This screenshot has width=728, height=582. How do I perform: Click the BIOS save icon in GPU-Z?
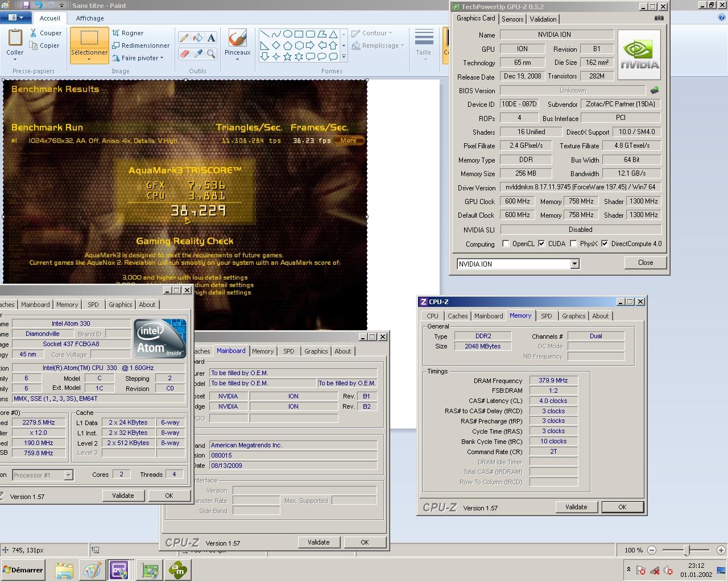pyautogui.click(x=655, y=90)
